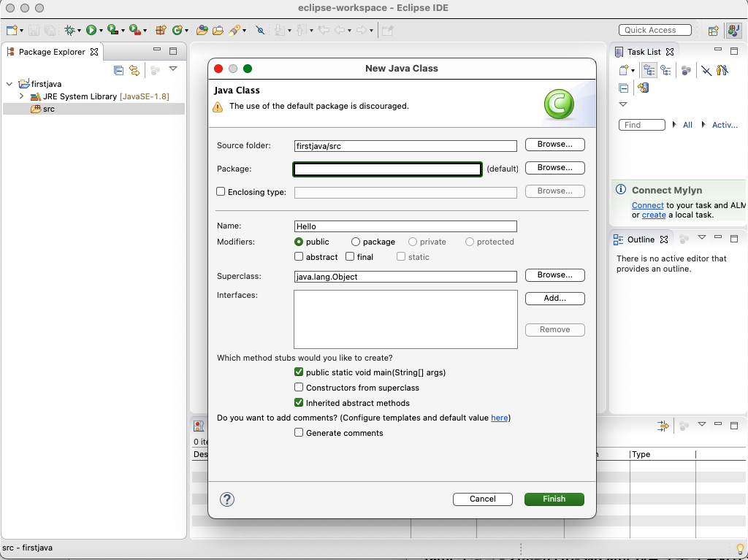Close the Task List tab
The height and width of the screenshot is (560, 748).
pos(670,52)
